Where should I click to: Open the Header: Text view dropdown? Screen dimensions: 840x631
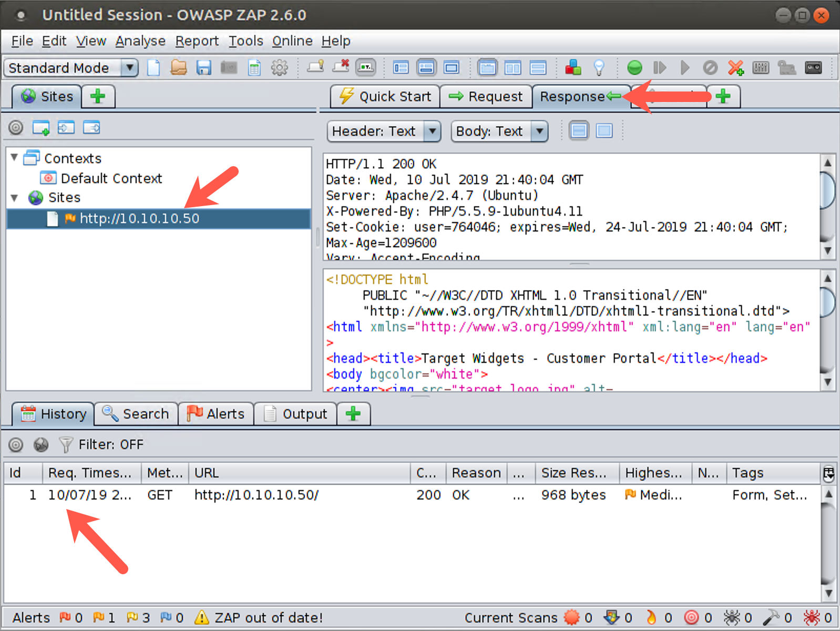384,131
